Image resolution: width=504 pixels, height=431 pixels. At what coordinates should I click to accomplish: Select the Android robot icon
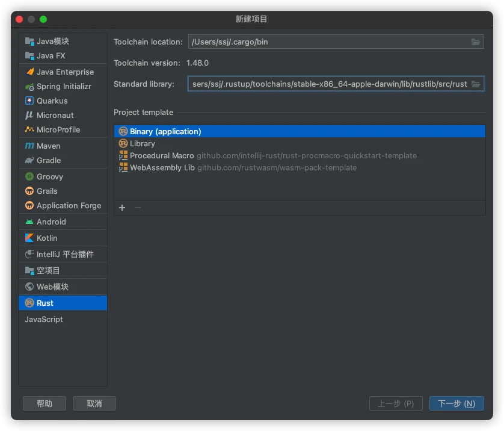click(29, 222)
